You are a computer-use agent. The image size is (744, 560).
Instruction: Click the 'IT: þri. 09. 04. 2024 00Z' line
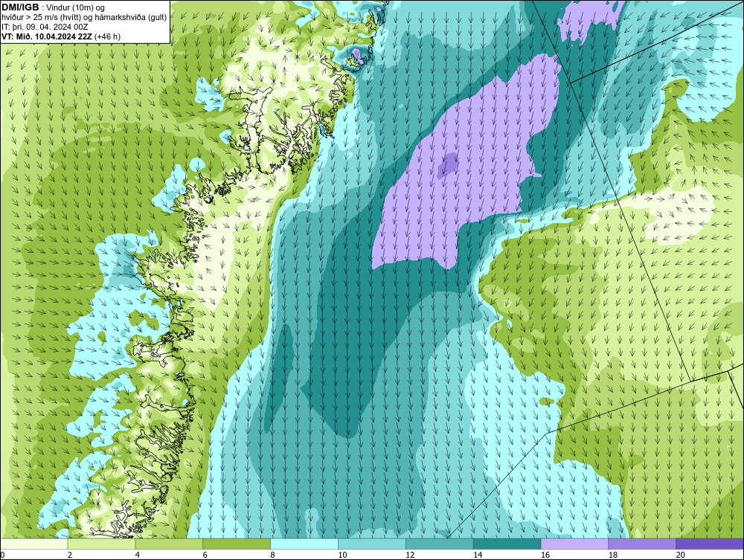point(45,27)
